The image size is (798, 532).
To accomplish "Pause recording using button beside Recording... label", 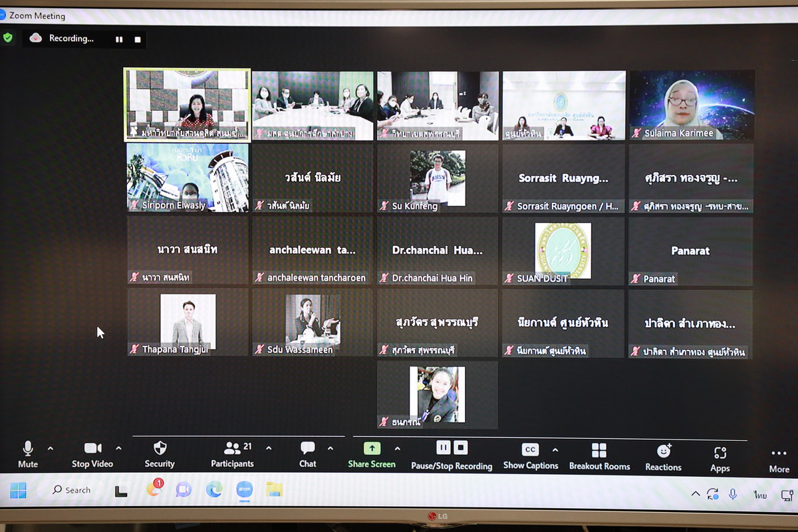I will click(x=119, y=39).
